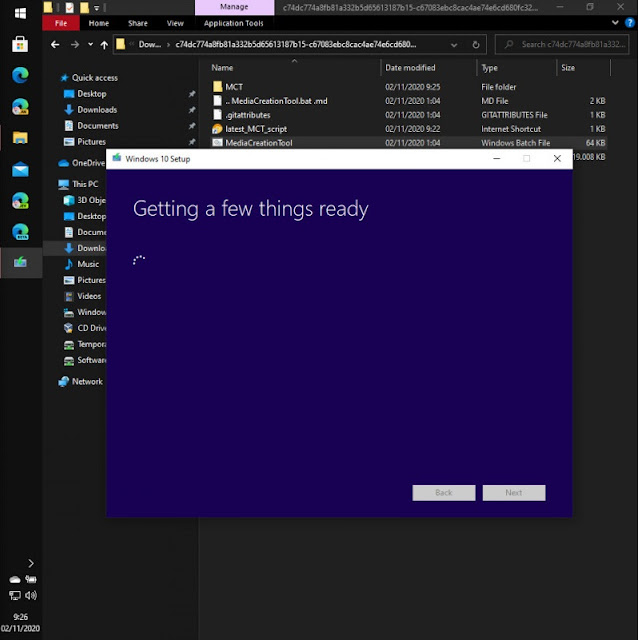Viewport: 638px width, 640px height.
Task: Click New folder icon in Explorer title bar
Action: 84,7
